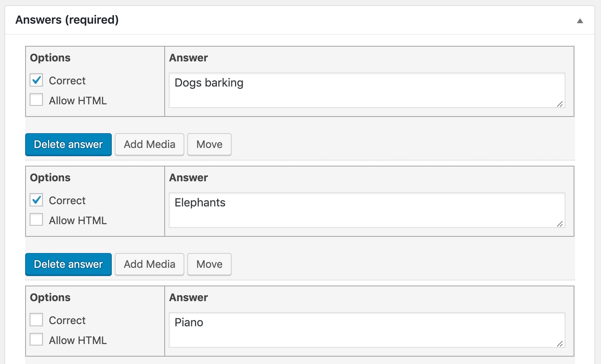Click inside the Elephants text field
The image size is (601, 364).
point(366,210)
